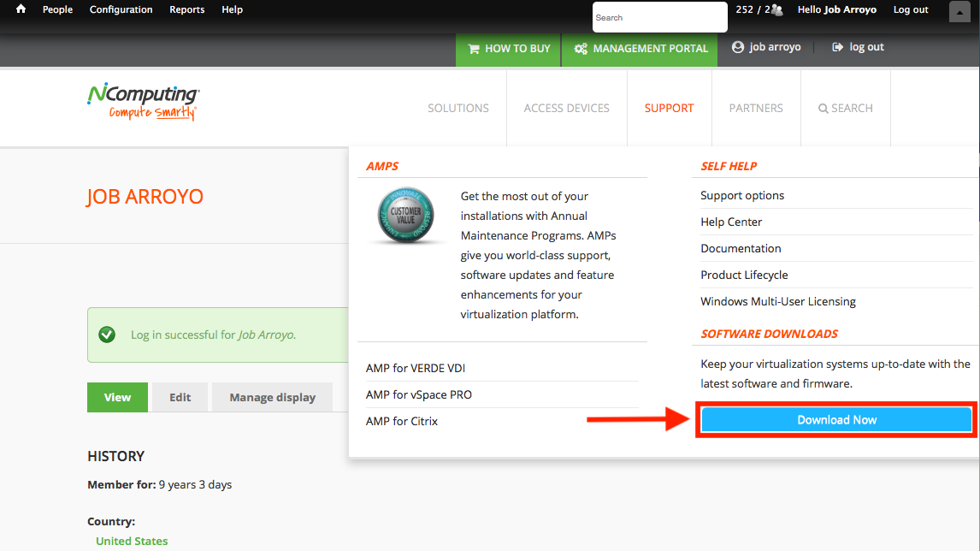The height and width of the screenshot is (551, 980).
Task: Click the Search item in main navigation
Action: 845,108
